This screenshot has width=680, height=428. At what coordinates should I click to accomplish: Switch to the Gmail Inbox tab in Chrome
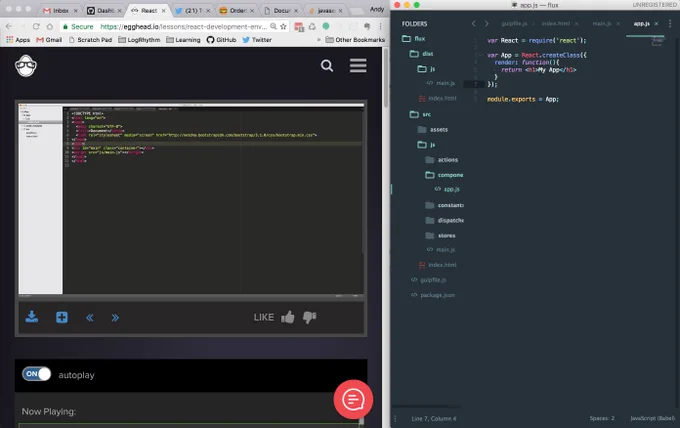pos(60,10)
